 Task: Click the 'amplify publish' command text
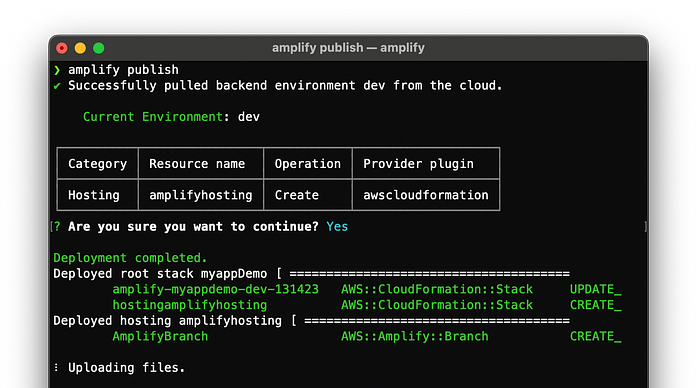click(x=123, y=70)
